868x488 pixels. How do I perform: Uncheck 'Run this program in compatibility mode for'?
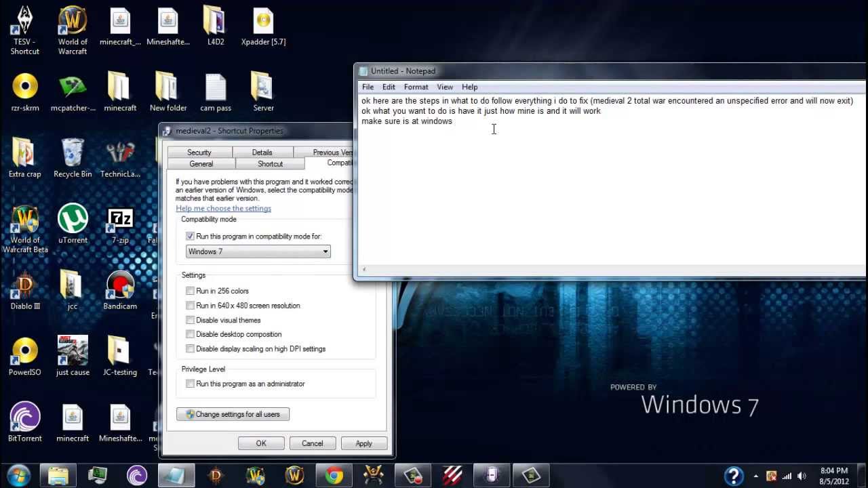pyautogui.click(x=190, y=237)
